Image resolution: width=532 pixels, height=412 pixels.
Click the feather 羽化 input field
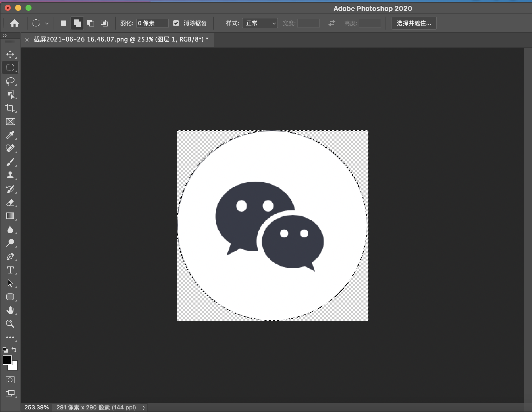coord(152,23)
